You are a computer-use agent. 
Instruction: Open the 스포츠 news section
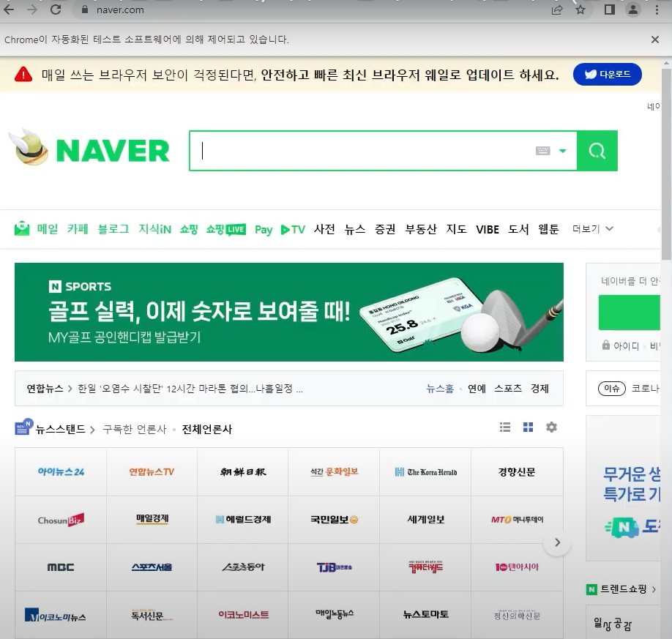[x=508, y=389]
